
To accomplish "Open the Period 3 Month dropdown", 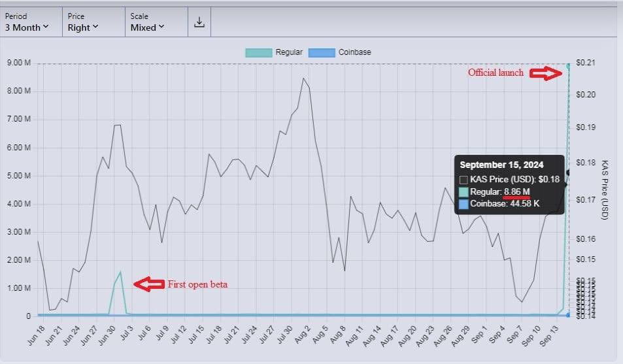I will click(x=31, y=22).
